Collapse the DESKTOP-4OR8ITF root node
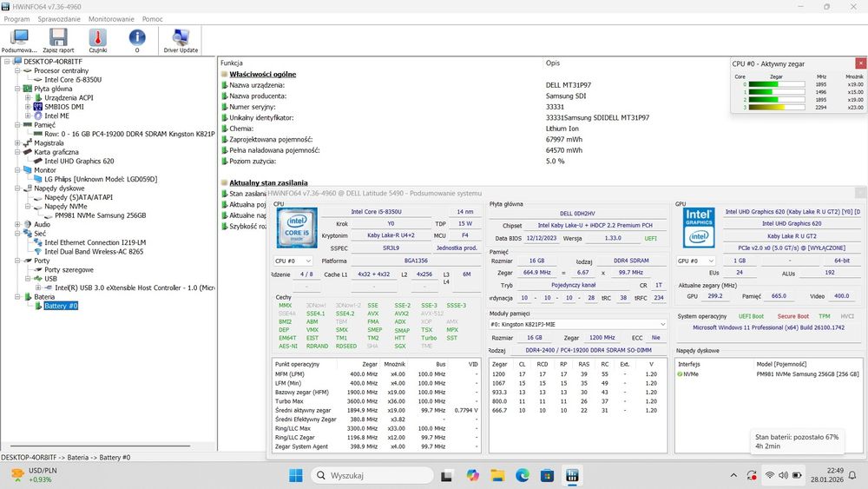868x489 pixels. pos(7,62)
